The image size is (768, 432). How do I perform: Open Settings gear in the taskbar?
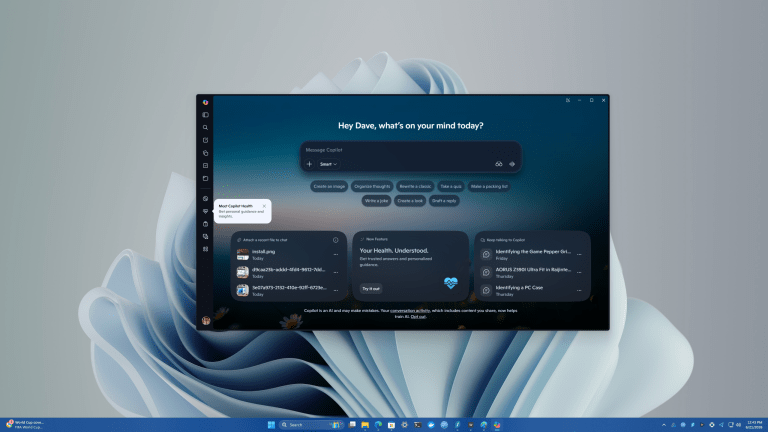coord(405,425)
